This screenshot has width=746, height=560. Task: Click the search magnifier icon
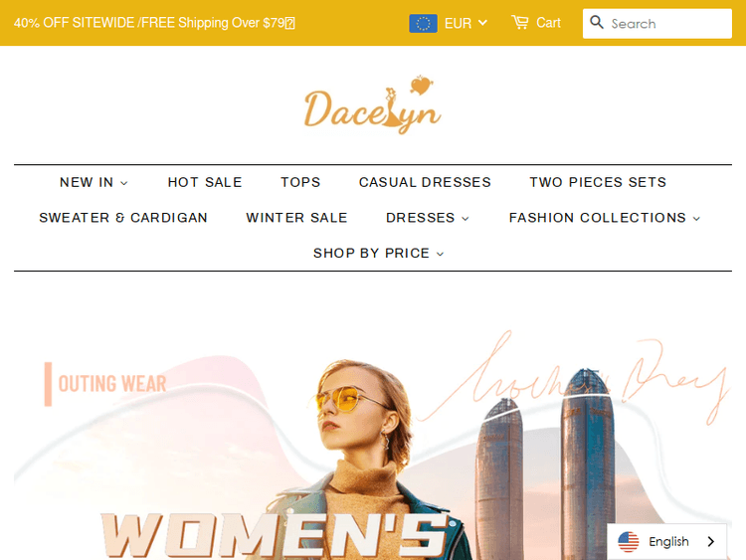point(596,22)
